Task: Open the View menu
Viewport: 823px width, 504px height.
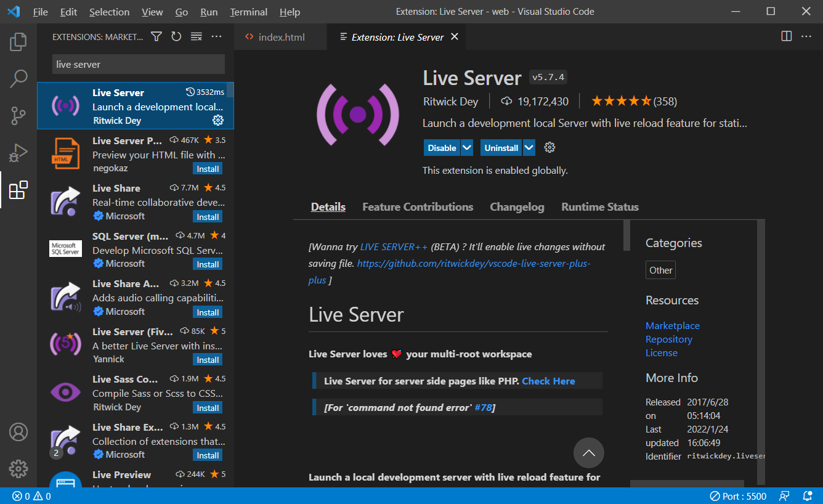Action: (152, 12)
